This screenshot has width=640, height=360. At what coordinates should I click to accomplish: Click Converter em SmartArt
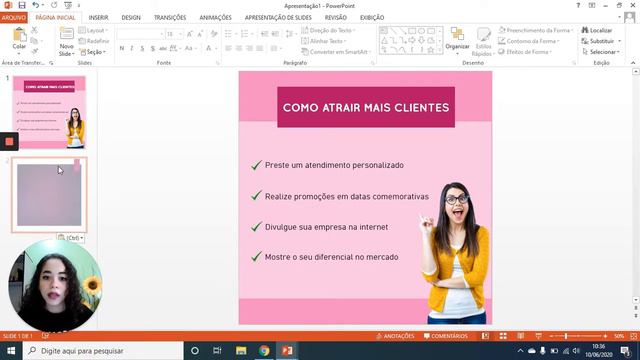pyautogui.click(x=336, y=52)
